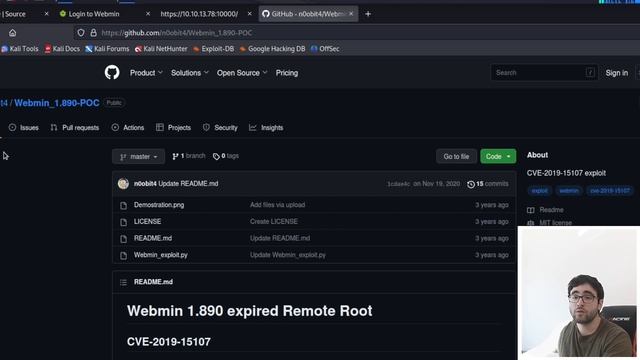Open the Create LICENSE commit

tap(274, 222)
